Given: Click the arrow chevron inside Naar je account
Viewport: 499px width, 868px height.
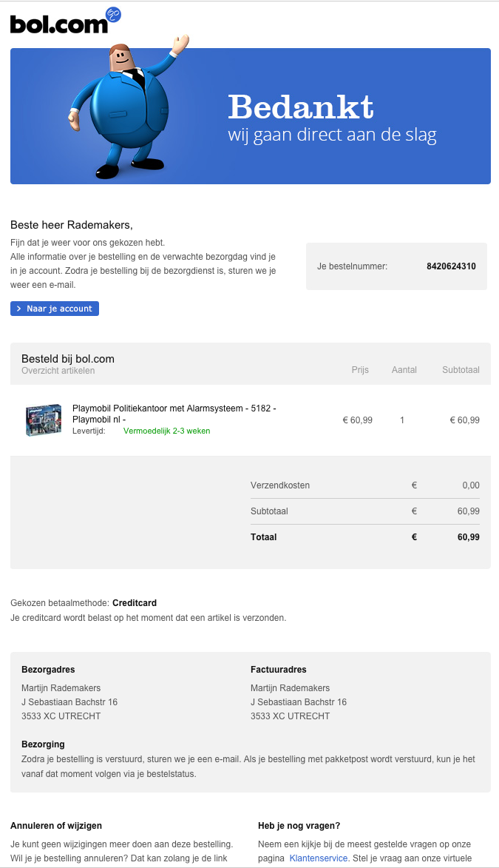Looking at the screenshot, I should (18, 309).
